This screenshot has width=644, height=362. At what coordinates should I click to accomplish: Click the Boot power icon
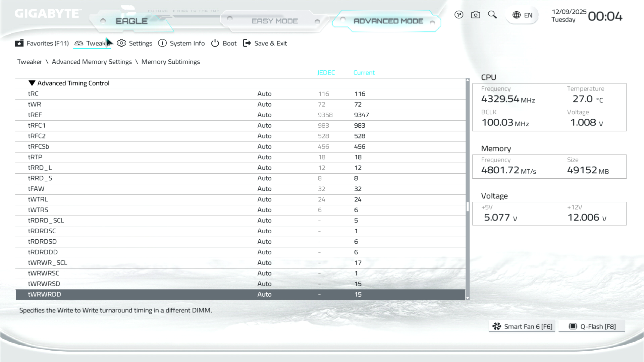pyautogui.click(x=215, y=43)
